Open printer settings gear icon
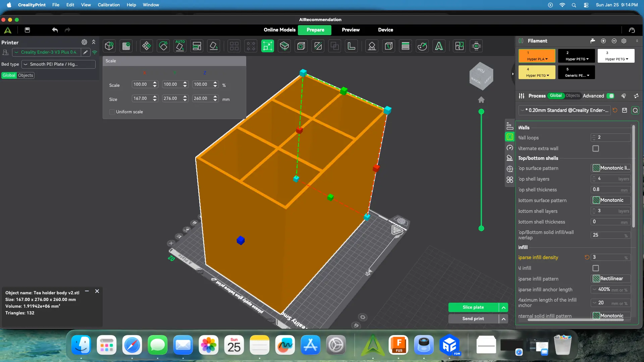The width and height of the screenshot is (644, 362). pos(84,42)
